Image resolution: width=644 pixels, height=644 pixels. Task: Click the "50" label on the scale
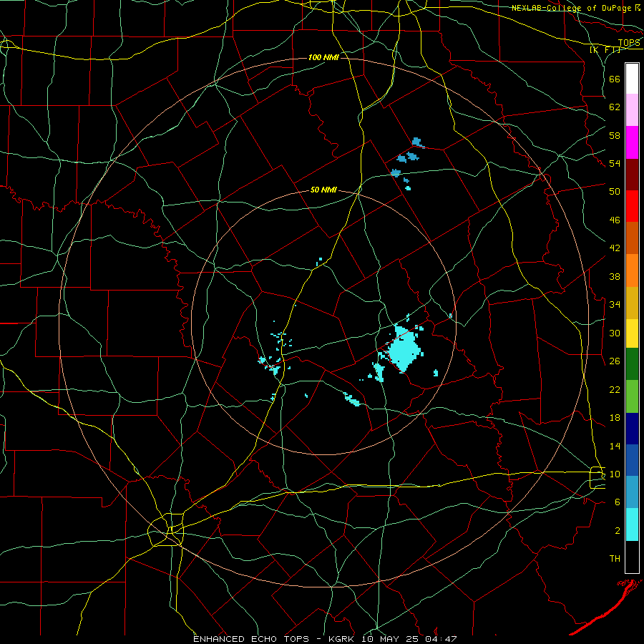pyautogui.click(x=615, y=191)
